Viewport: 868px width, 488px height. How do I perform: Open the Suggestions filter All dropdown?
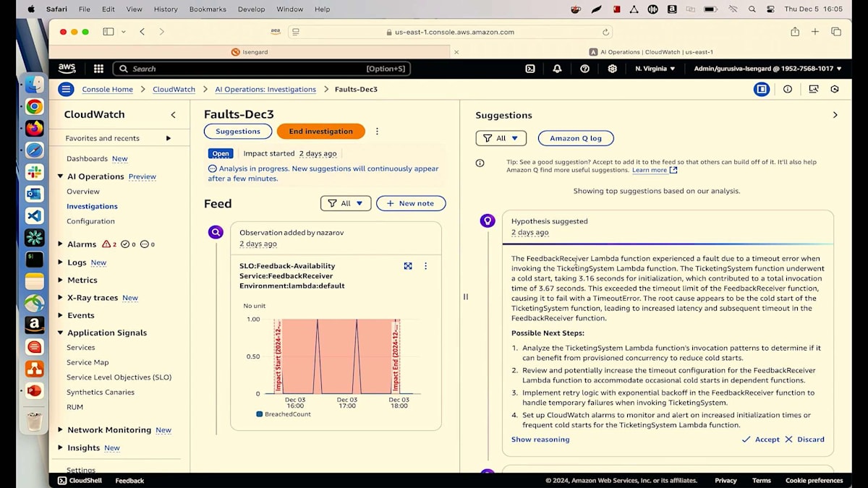[x=501, y=138]
